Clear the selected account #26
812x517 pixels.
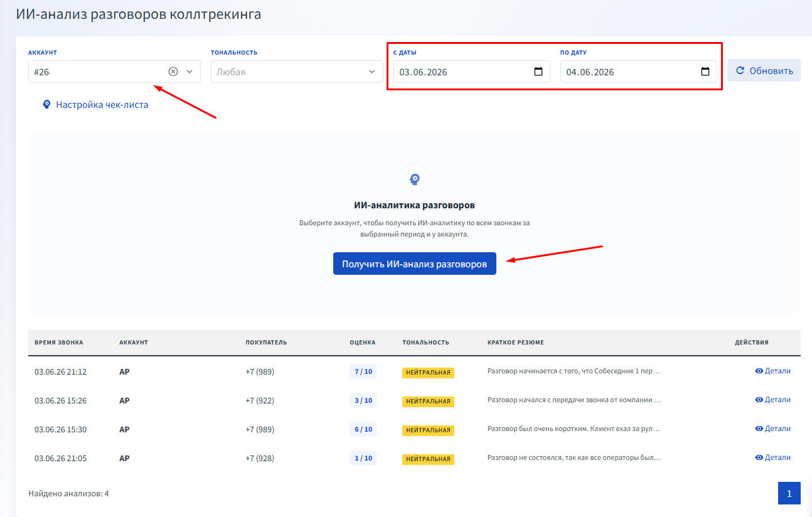tap(173, 72)
